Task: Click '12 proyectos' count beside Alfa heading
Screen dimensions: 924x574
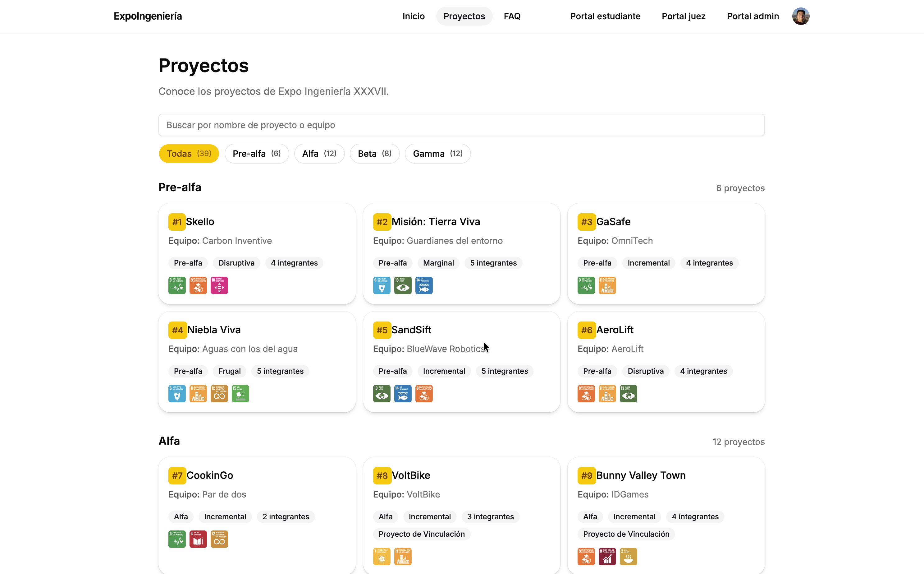Action: 739,442
